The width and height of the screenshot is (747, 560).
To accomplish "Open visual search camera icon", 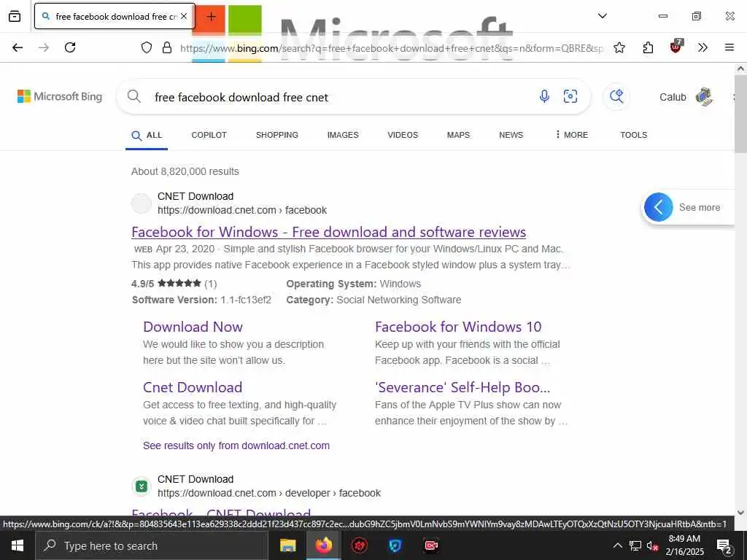I will (570, 97).
